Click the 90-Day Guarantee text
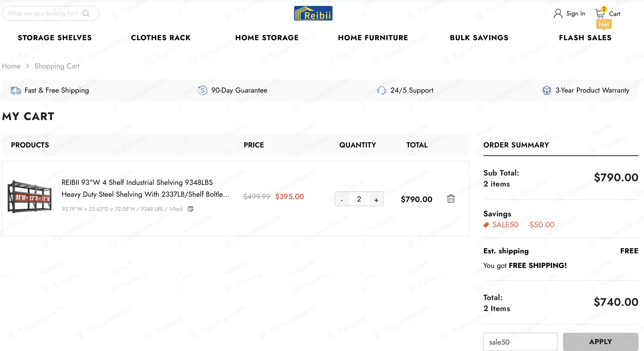 tap(239, 90)
